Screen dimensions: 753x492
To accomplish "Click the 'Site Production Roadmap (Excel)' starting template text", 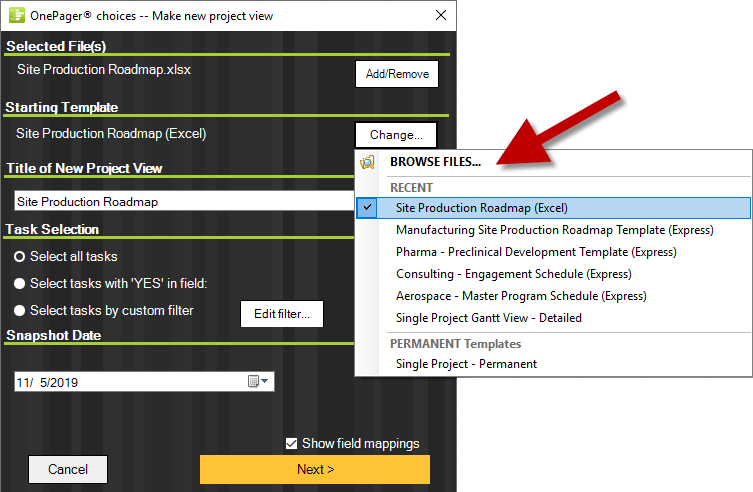I will pos(111,133).
